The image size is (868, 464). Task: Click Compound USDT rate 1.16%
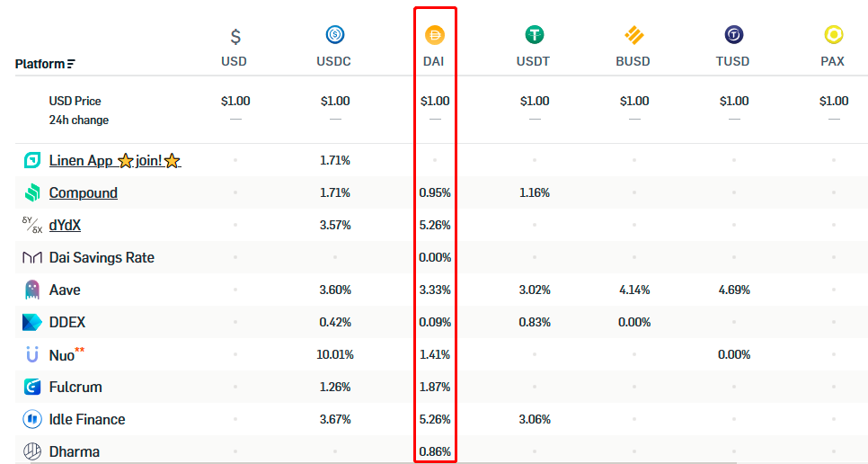pos(535,192)
